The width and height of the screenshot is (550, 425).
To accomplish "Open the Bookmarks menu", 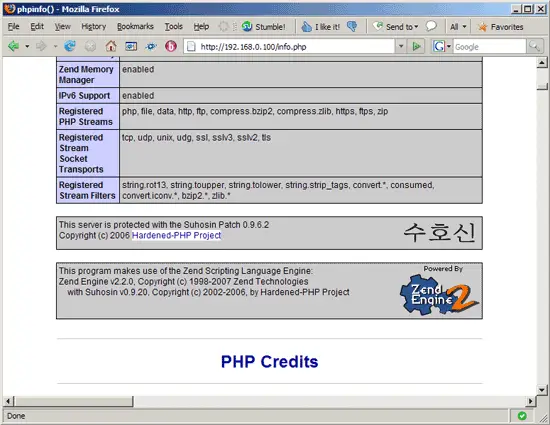I will click(x=135, y=27).
